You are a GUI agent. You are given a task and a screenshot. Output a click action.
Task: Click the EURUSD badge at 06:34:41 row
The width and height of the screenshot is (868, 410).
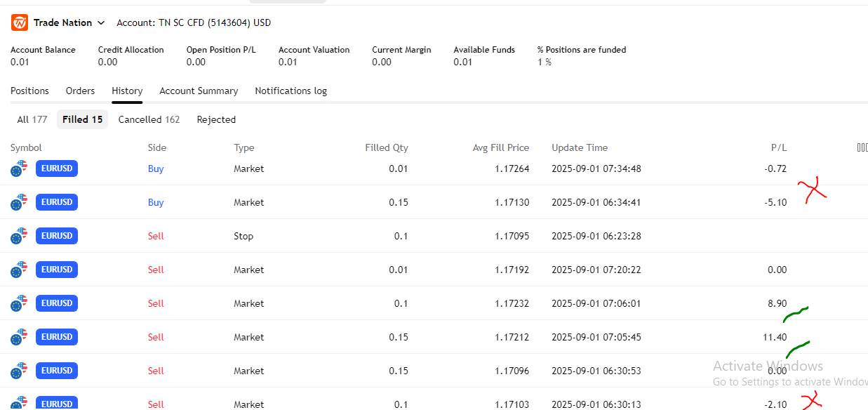[57, 202]
